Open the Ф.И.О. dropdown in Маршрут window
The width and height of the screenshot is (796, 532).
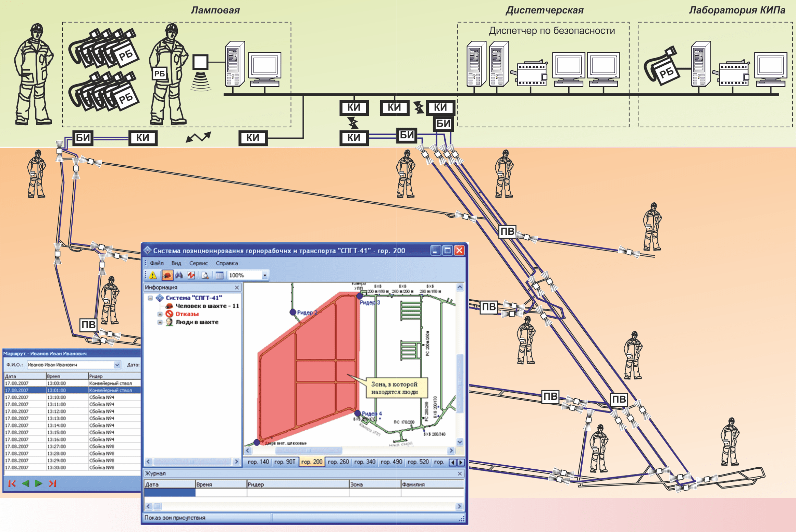coord(117,365)
